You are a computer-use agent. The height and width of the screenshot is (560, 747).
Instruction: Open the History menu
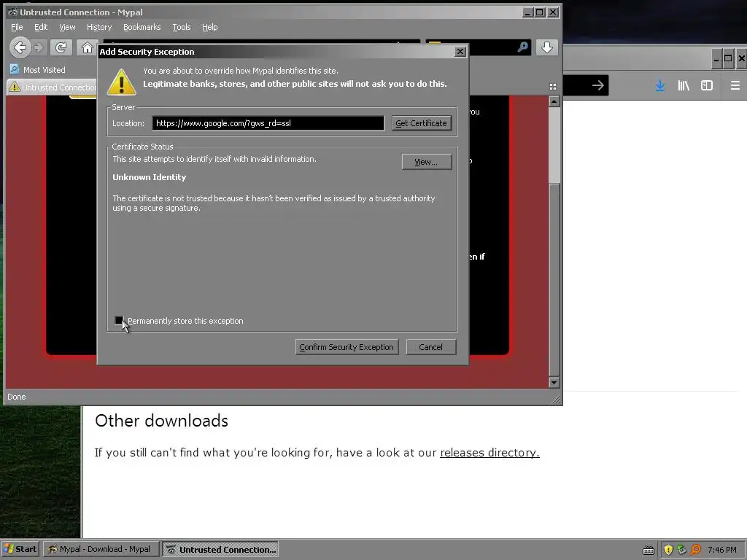[x=99, y=27]
